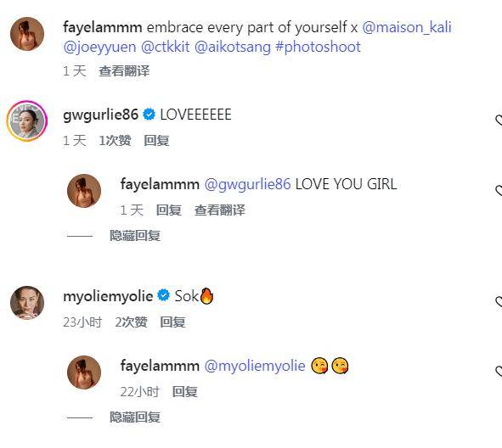Open the #photoshoot hashtag
The height and width of the screenshot is (448, 502).
tap(318, 47)
